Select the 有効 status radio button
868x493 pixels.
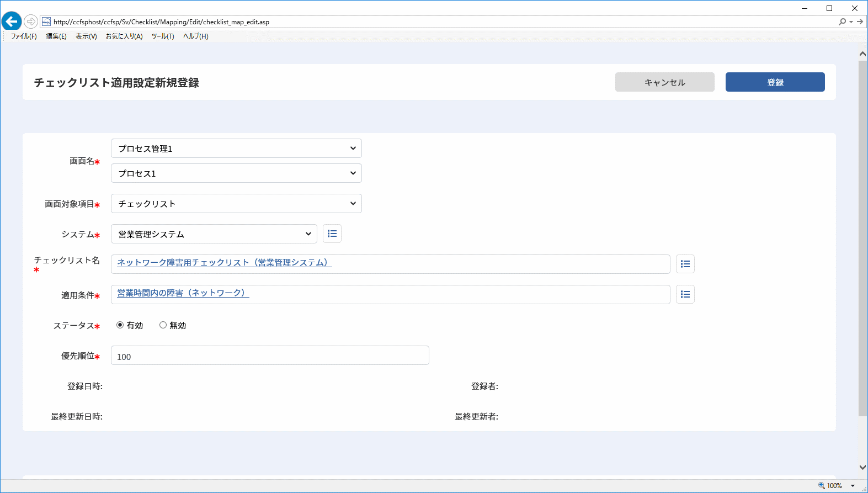click(x=120, y=325)
